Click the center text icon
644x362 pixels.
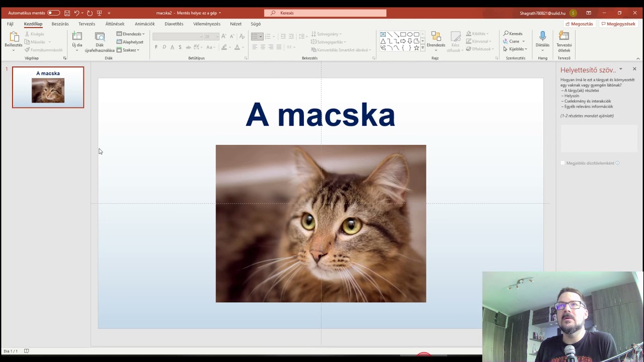pyautogui.click(x=263, y=47)
